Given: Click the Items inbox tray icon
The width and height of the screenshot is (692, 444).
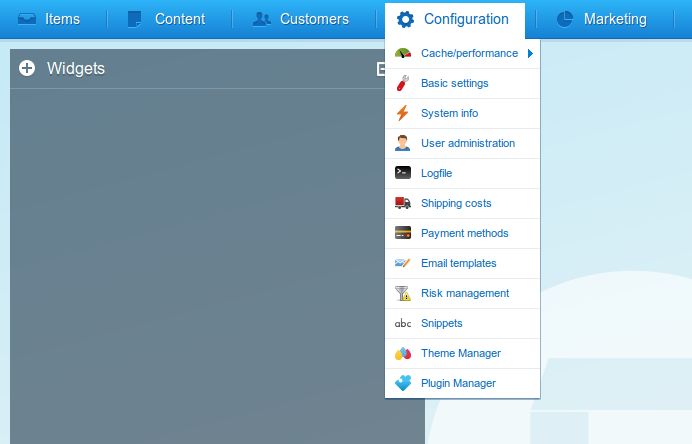Looking at the screenshot, I should tap(27, 19).
